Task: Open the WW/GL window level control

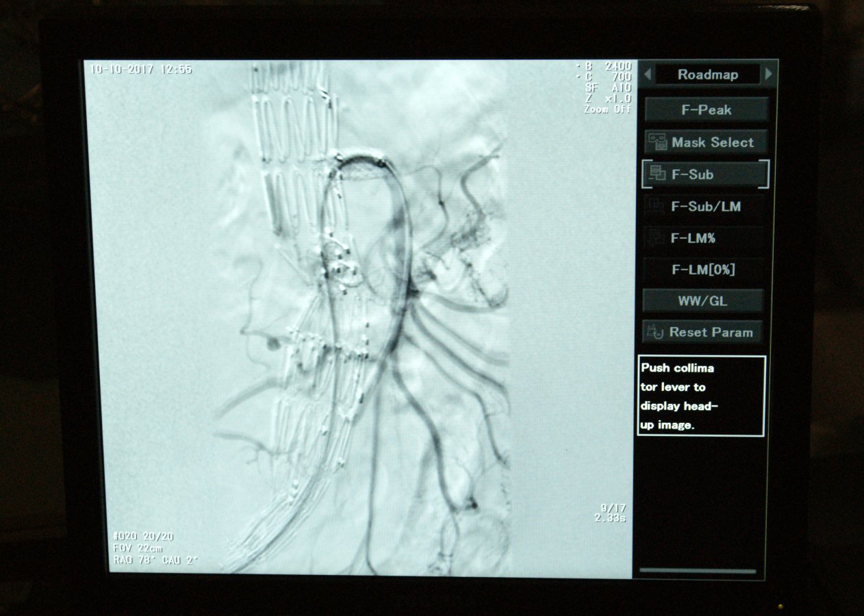Action: click(702, 301)
